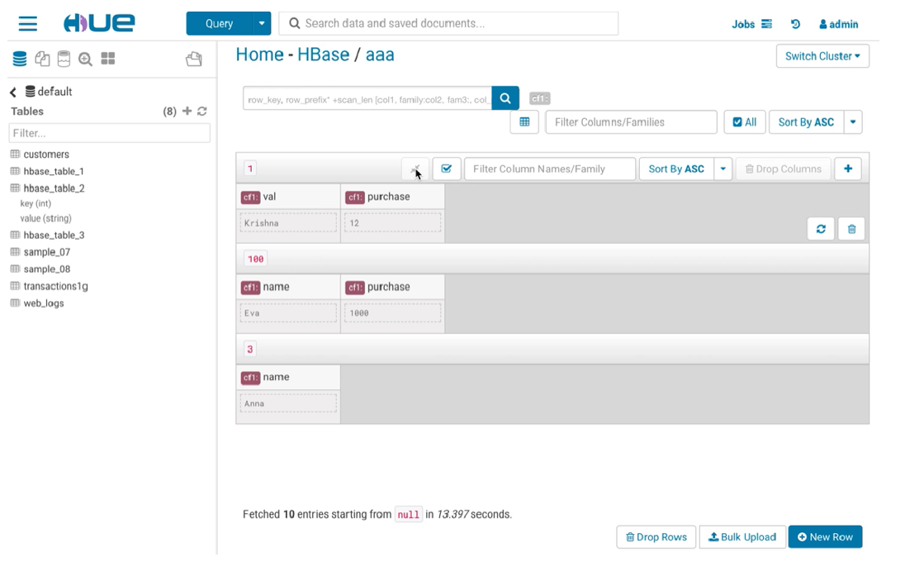Click the New Row button
Image resolution: width=924 pixels, height=562 pixels.
point(825,537)
